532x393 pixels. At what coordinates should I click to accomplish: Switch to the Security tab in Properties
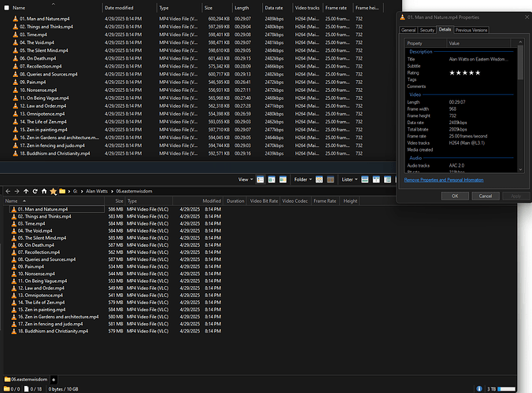[x=427, y=30]
